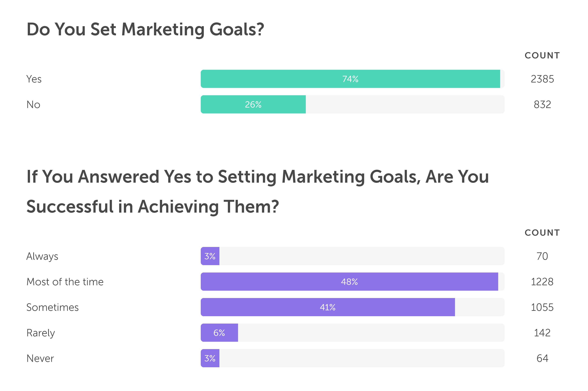588x391 pixels.
Task: Click the count value 832
Action: point(542,104)
